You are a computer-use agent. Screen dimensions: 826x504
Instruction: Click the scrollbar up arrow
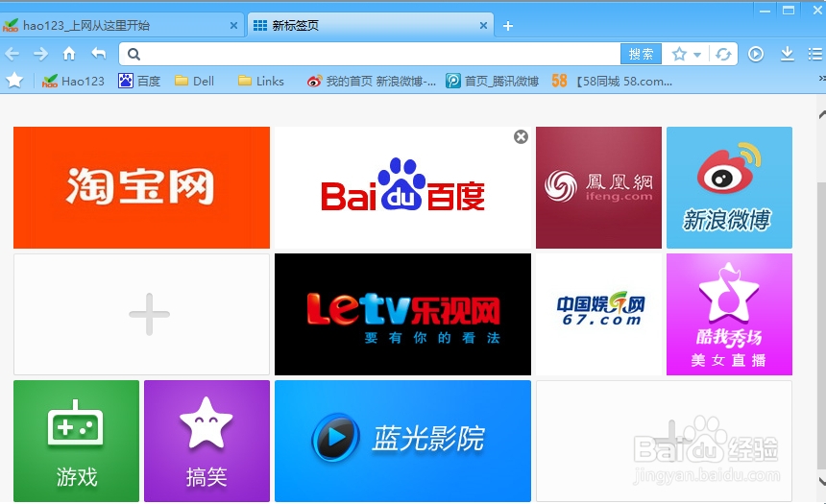point(822,114)
